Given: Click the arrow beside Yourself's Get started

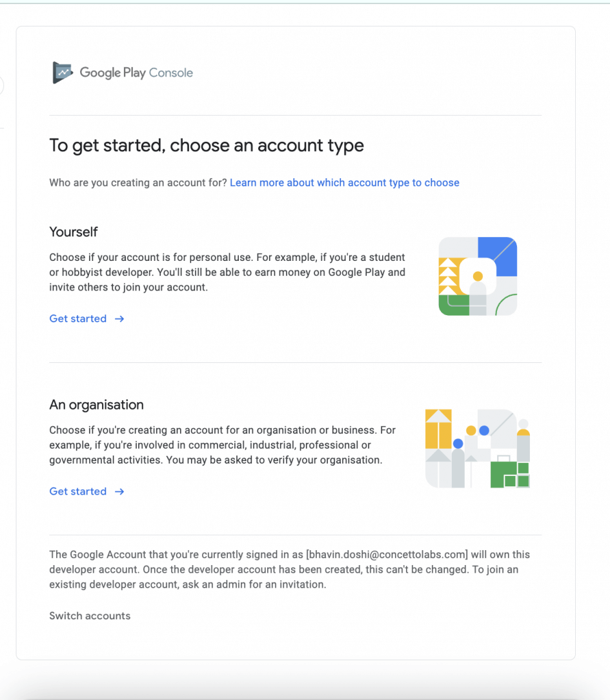Looking at the screenshot, I should (x=119, y=318).
